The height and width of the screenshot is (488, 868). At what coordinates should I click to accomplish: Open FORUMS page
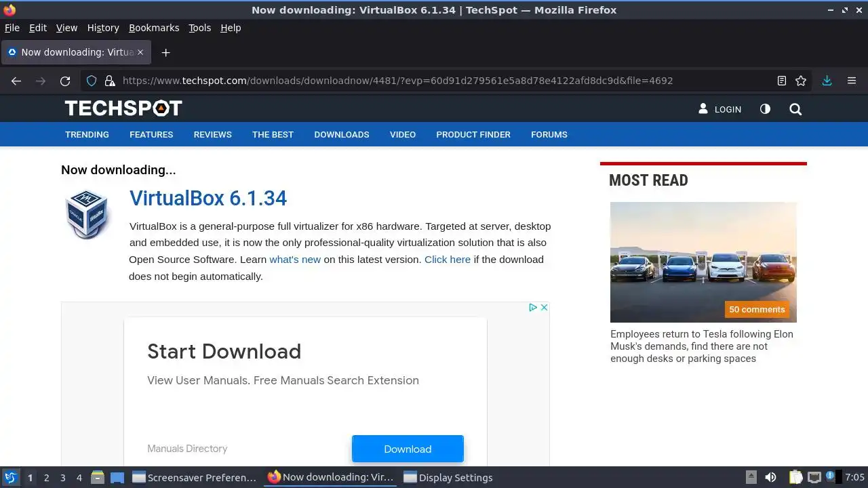tap(549, 134)
